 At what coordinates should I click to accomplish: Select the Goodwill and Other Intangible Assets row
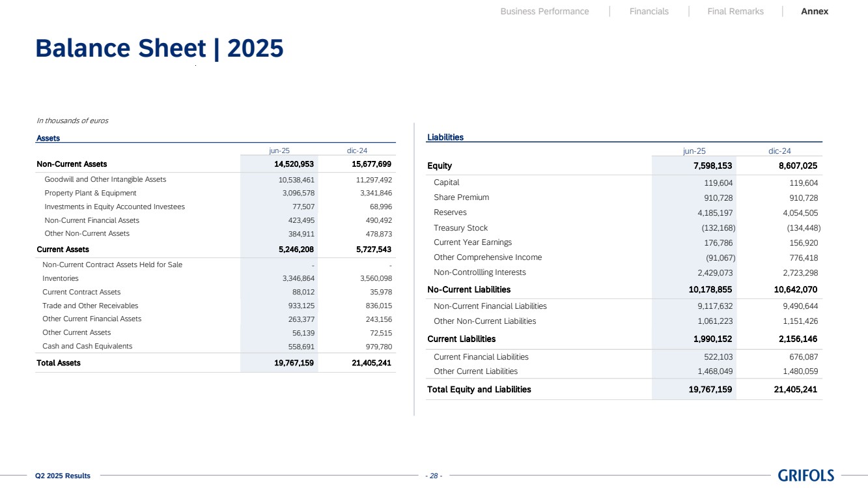point(105,179)
